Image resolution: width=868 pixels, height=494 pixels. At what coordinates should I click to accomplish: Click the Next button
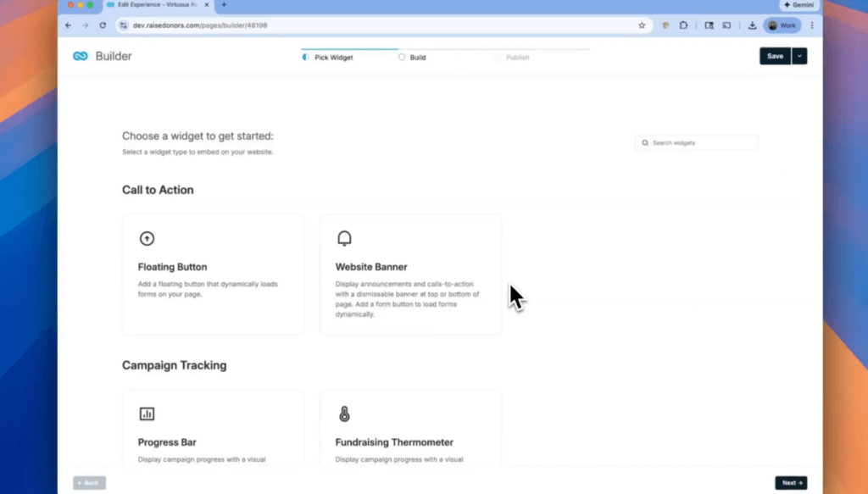[791, 483]
